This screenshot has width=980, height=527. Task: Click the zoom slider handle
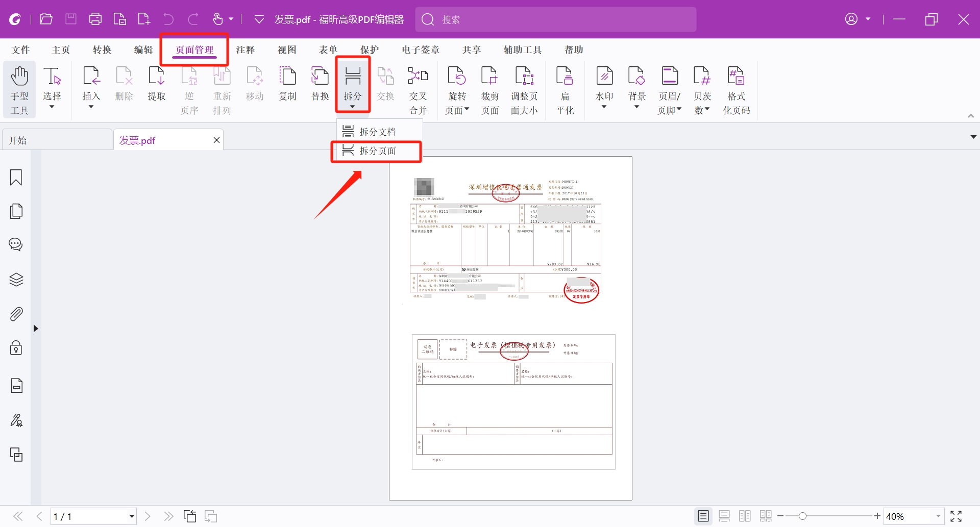point(802,516)
